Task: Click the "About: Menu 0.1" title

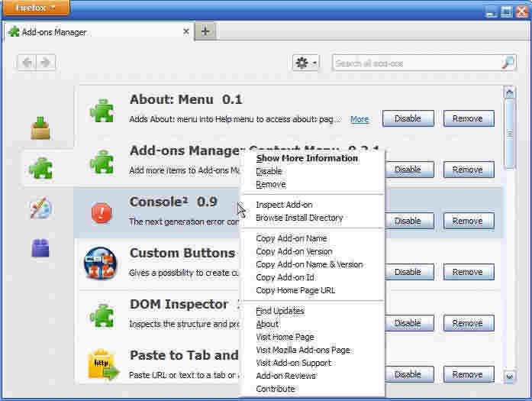Action: coord(186,99)
